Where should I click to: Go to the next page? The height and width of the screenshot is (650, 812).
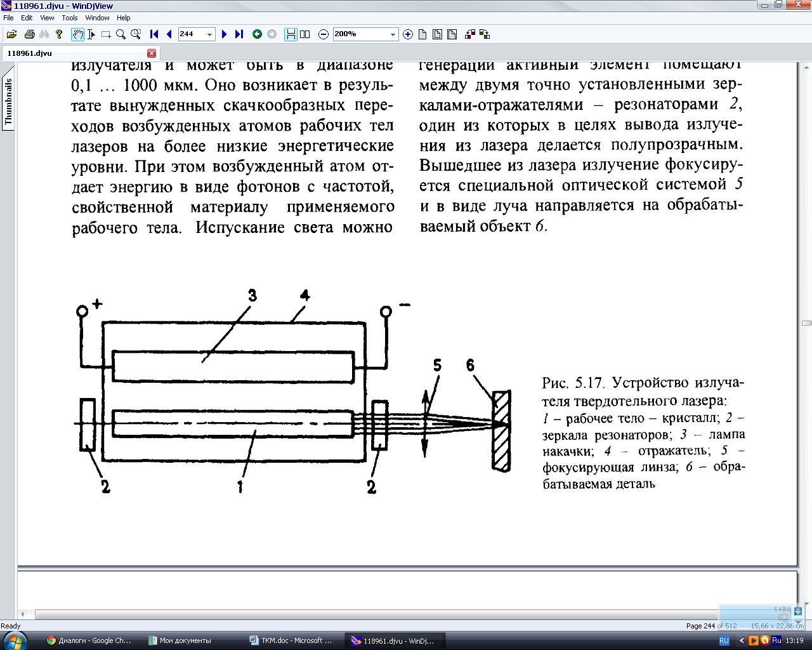point(224,34)
